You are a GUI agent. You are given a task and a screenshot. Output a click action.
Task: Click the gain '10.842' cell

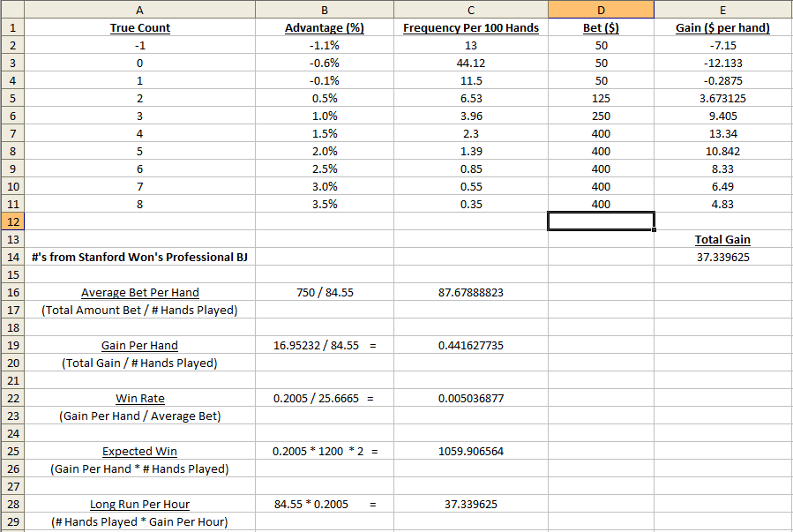[x=722, y=151]
